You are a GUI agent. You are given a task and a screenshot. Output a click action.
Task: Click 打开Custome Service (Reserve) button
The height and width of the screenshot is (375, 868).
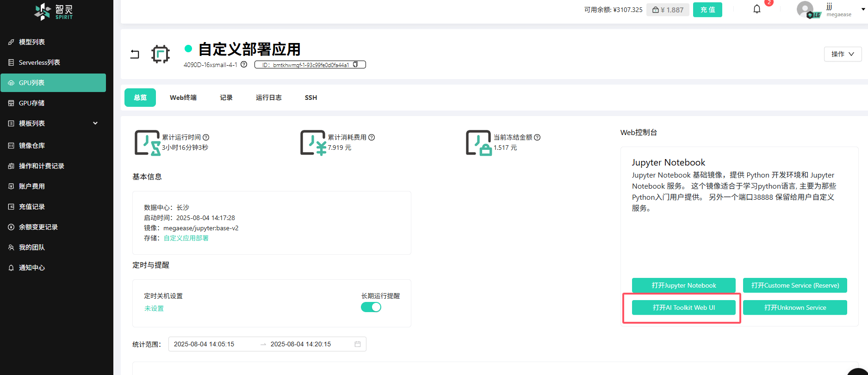click(795, 285)
